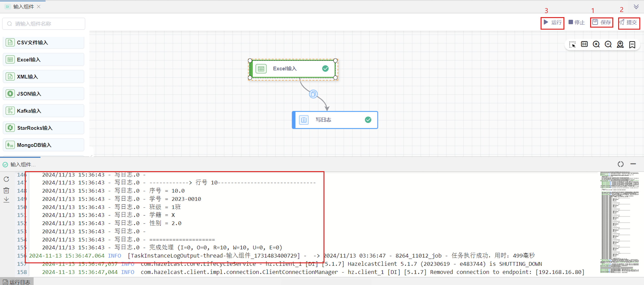The image size is (644, 285).
Task: Clear the log using the trash icon
Action: [x=7, y=190]
